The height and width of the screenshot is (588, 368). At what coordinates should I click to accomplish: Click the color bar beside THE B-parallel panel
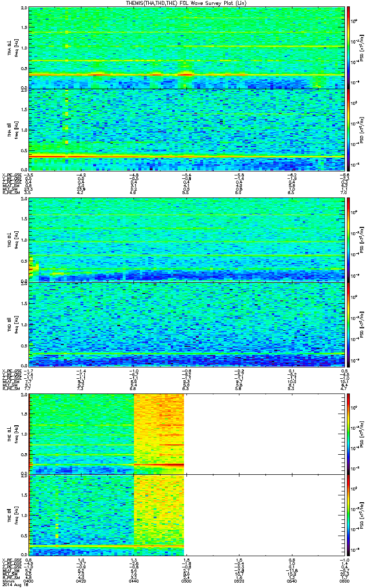348,515
